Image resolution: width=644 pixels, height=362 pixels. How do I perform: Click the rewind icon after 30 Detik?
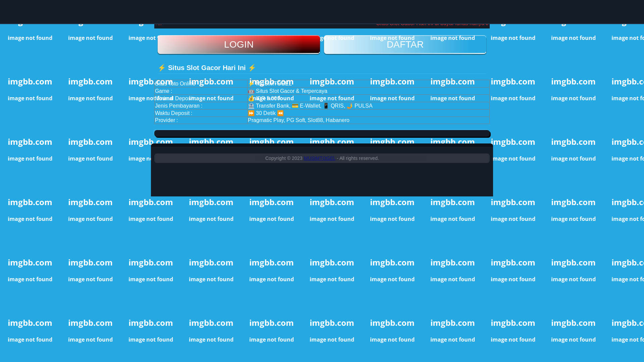pos(280,113)
